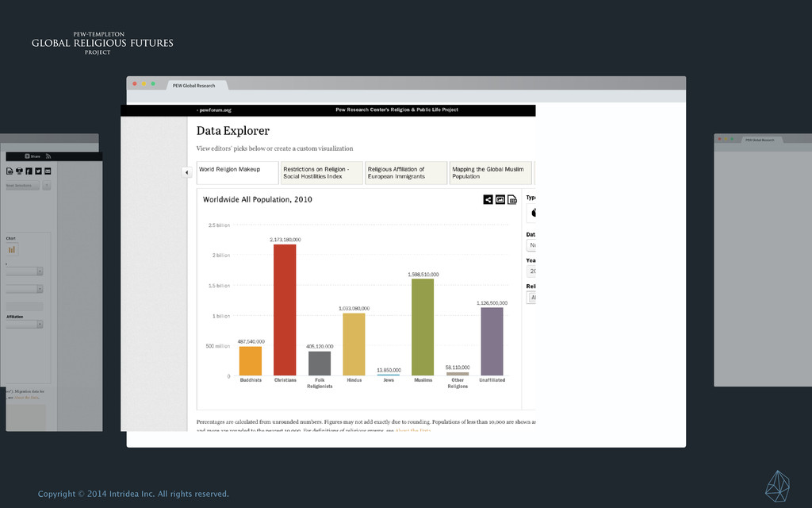This screenshot has width=812, height=508.
Task: Select the PEW Global Research browser tab
Action: tap(196, 86)
